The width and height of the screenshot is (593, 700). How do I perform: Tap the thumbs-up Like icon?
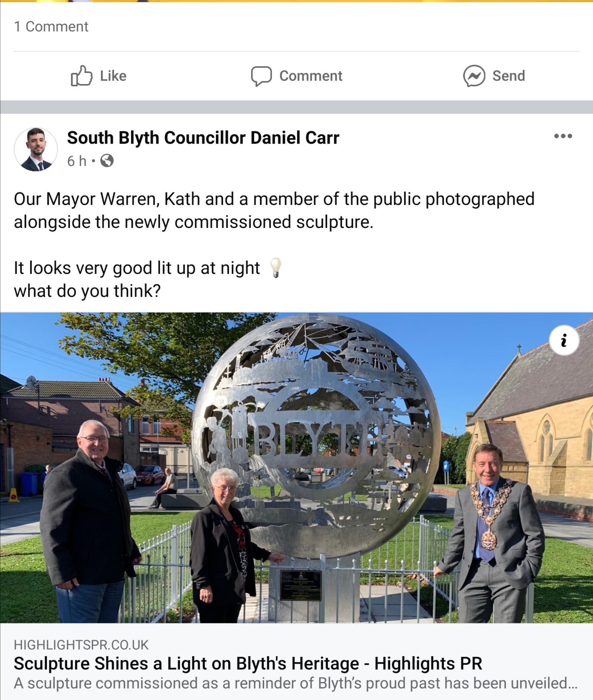click(x=81, y=76)
